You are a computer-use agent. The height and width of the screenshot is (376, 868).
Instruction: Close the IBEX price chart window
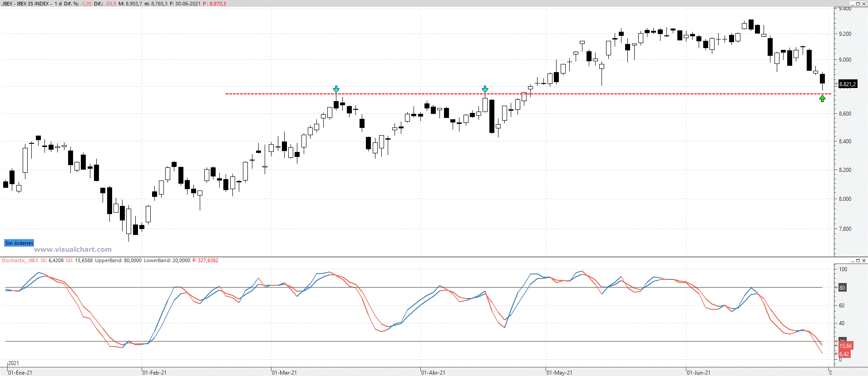point(864,4)
